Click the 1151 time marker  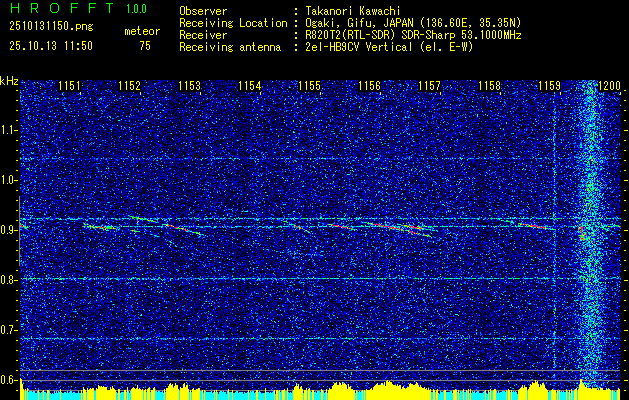coord(69,85)
